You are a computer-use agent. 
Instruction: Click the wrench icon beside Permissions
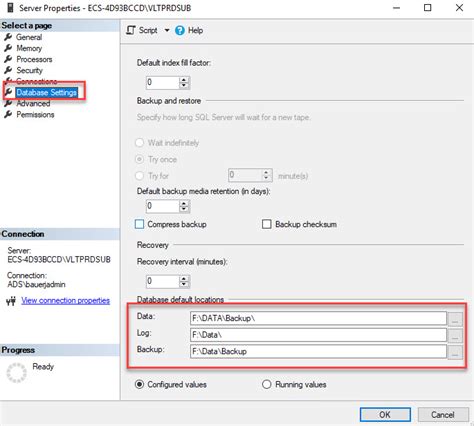point(8,114)
